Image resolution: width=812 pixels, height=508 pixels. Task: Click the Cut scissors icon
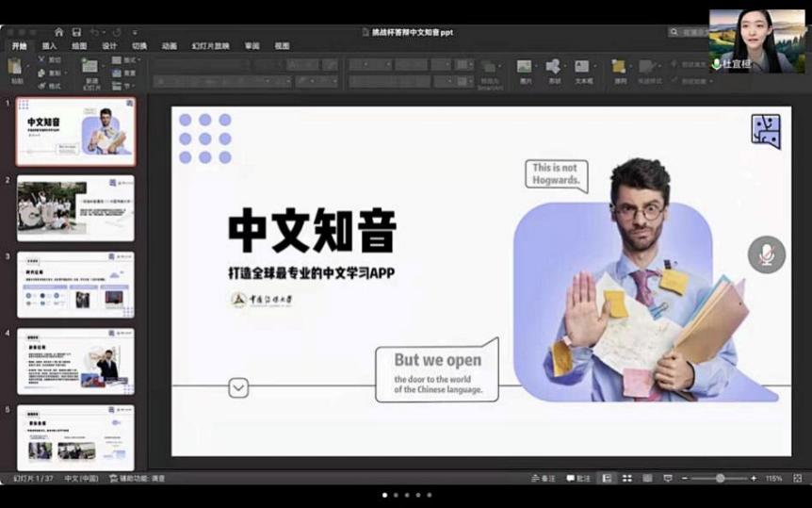click(42, 58)
